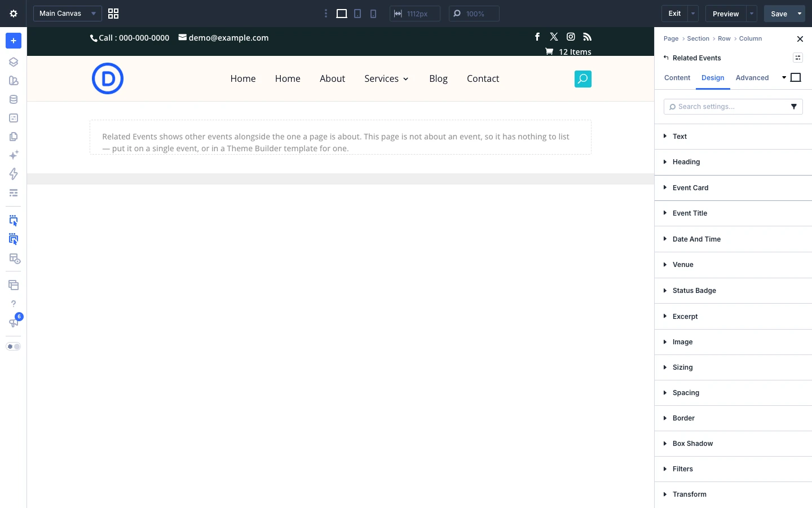Open the Services menu in page navigation
Screen dimensions: 812x508
click(x=386, y=78)
